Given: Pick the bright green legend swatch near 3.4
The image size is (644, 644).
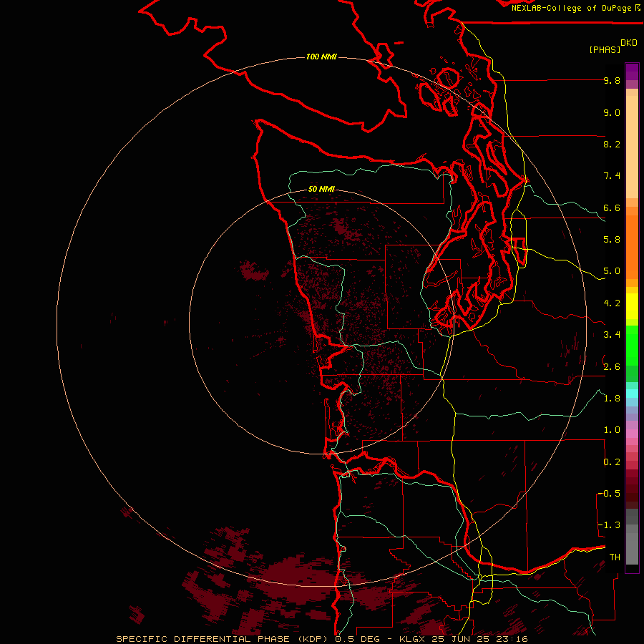Looking at the screenshot, I should click(x=632, y=346).
